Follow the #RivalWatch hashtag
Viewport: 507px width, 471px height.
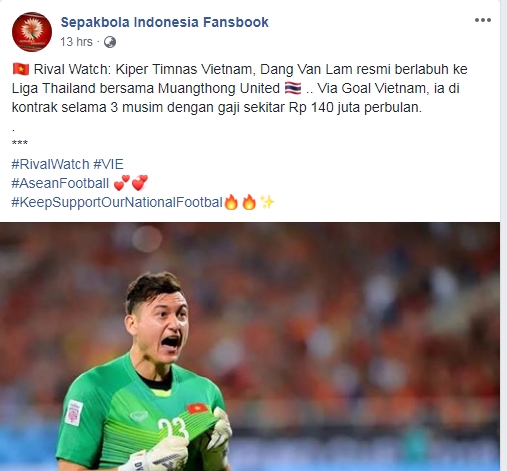[50, 164]
